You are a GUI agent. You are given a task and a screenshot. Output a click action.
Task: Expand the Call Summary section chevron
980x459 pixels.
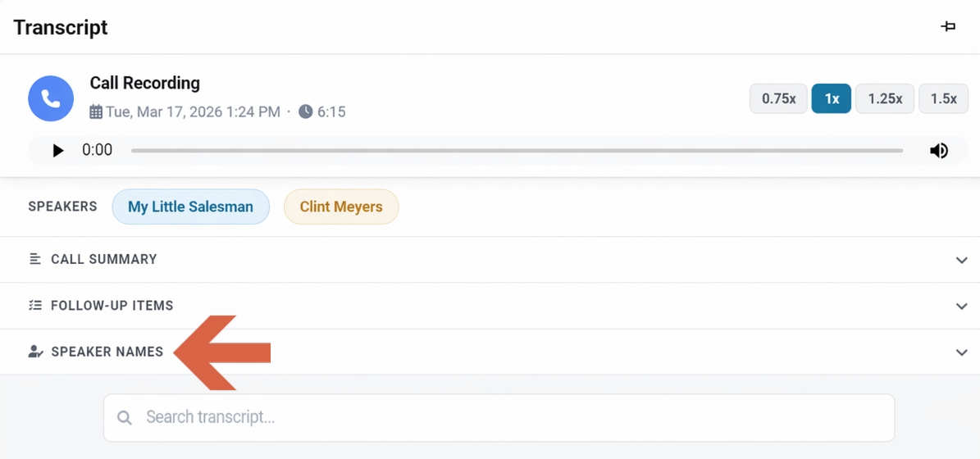(x=962, y=260)
